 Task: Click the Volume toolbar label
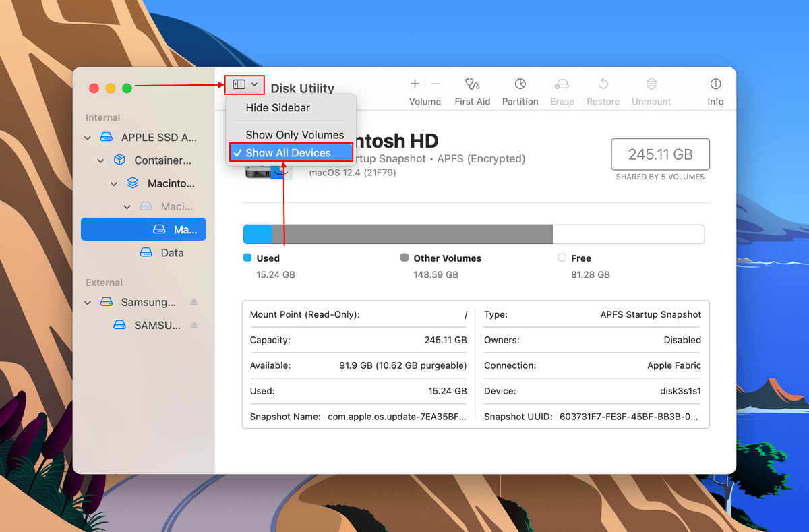click(x=425, y=102)
